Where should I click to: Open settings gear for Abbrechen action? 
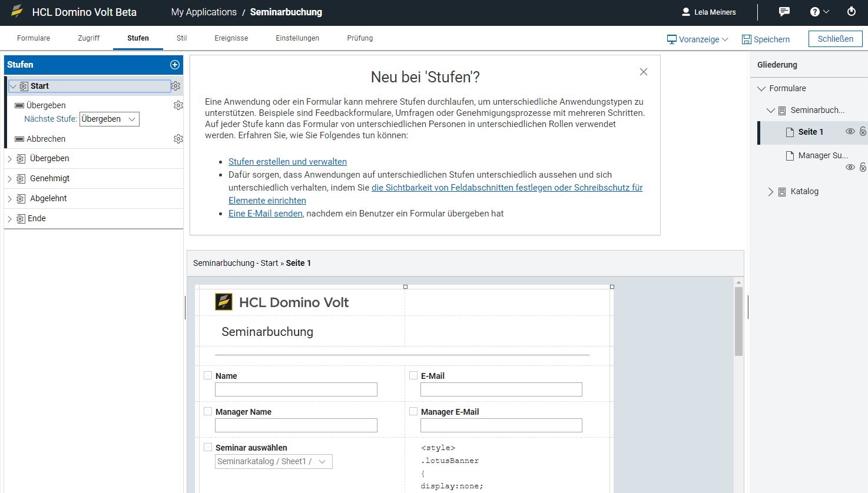[178, 139]
